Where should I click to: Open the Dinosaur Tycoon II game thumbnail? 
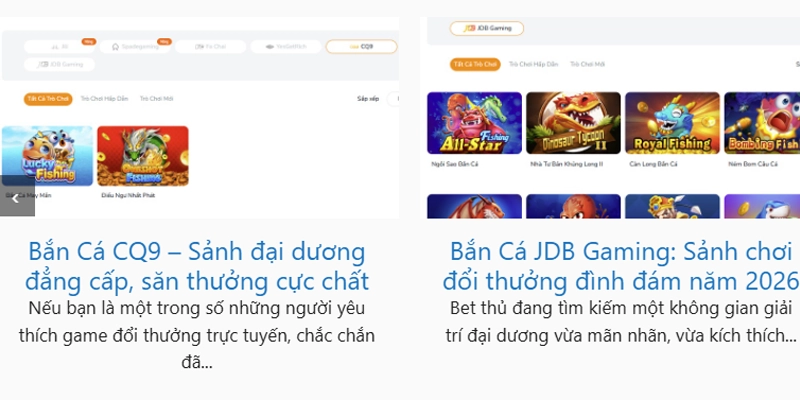pos(573,123)
